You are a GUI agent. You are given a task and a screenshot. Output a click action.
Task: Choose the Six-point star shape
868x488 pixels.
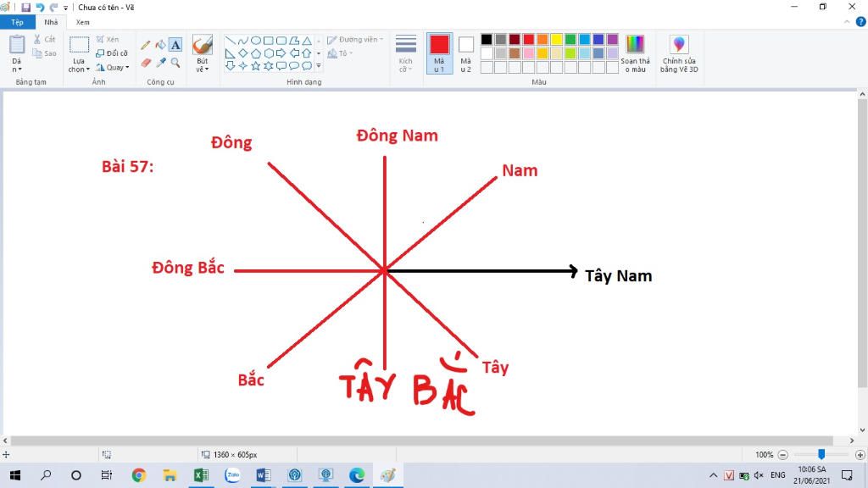tap(269, 66)
